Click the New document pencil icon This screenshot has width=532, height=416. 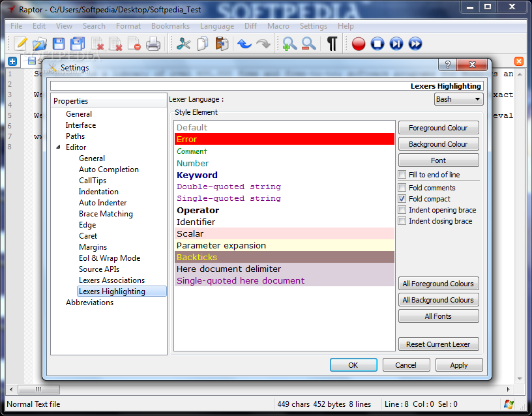click(x=20, y=44)
